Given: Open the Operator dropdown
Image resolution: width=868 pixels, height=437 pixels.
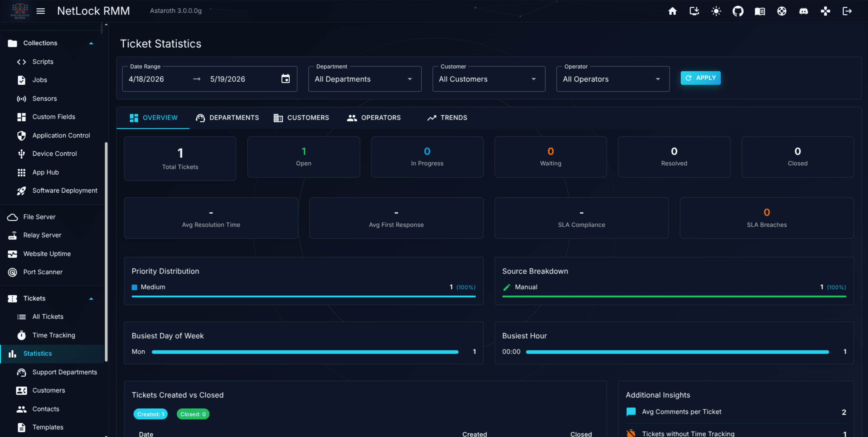Looking at the screenshot, I should [x=612, y=79].
